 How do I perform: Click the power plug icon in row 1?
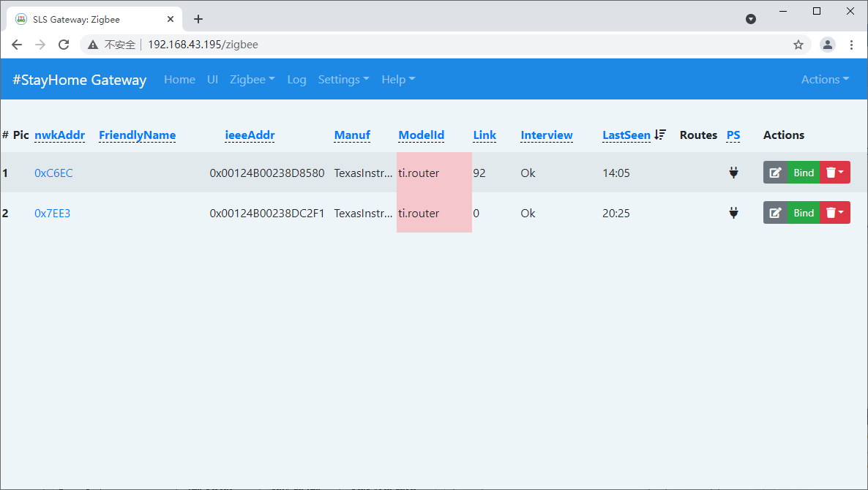click(x=733, y=173)
